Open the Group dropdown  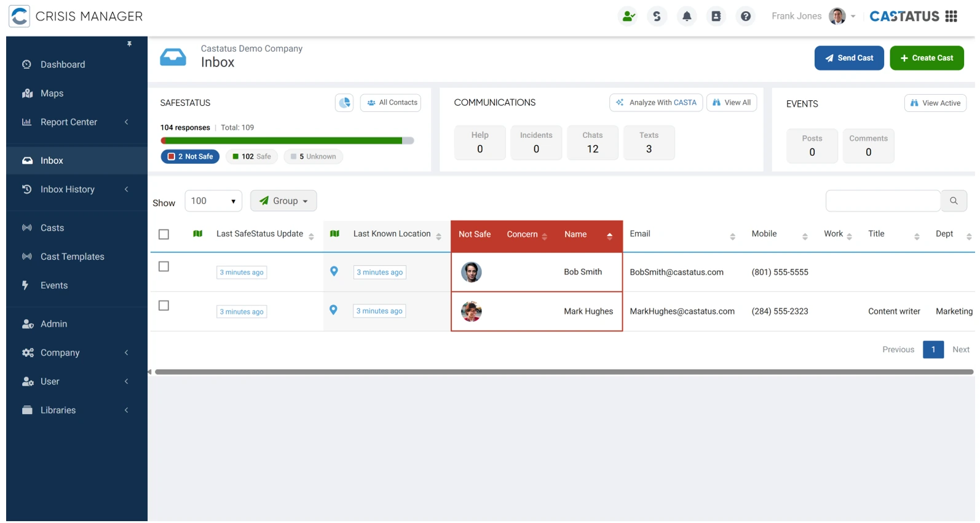click(x=283, y=201)
